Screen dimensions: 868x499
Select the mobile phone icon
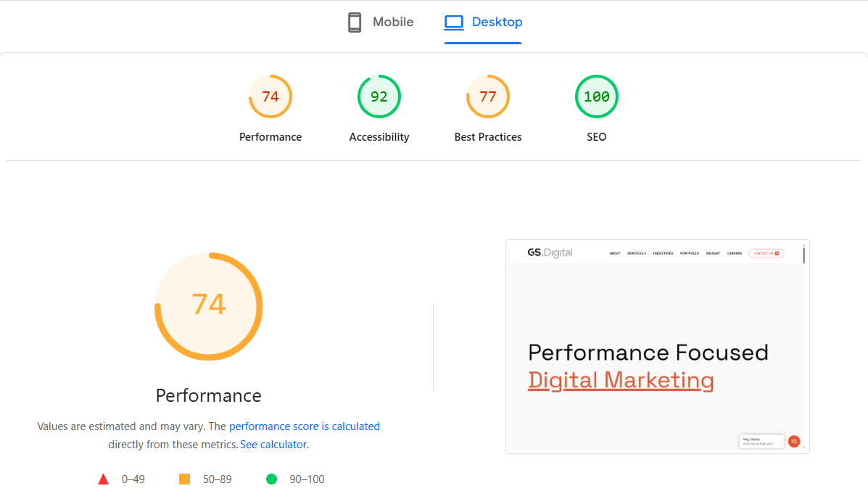[355, 22]
